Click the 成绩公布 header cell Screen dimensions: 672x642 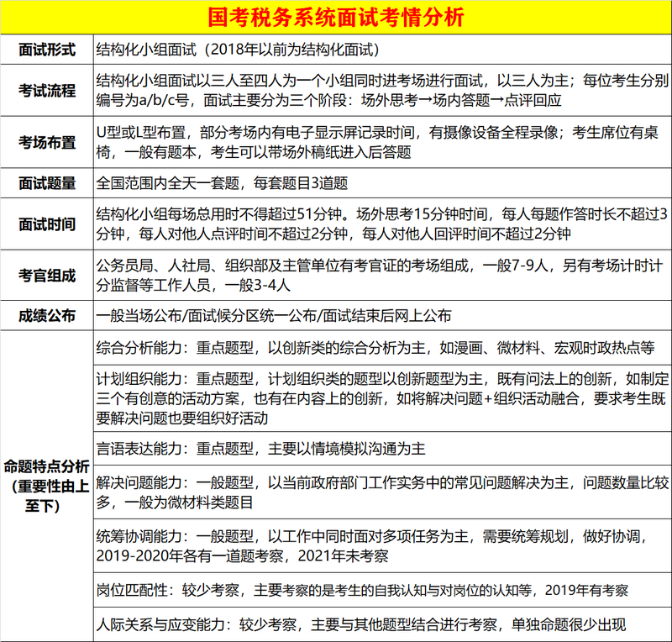(x=46, y=317)
